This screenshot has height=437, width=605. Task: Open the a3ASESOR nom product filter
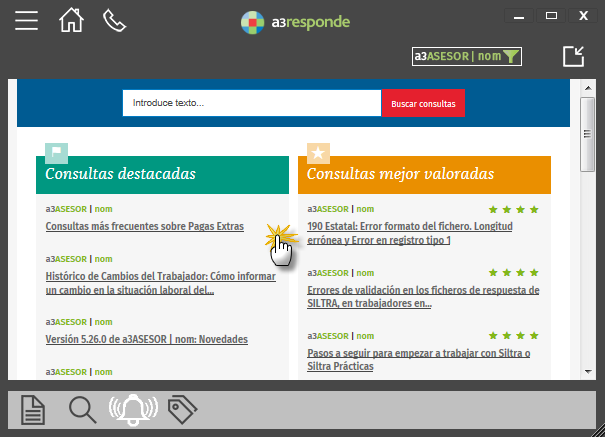[467, 57]
